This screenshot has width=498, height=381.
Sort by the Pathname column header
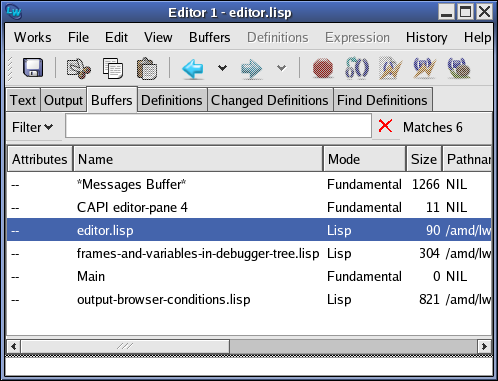tap(467, 159)
